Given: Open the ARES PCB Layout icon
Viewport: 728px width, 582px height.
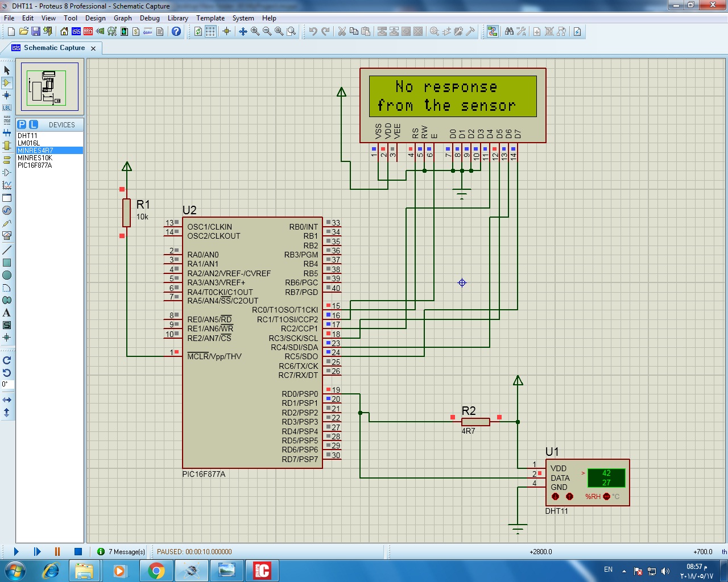Looking at the screenshot, I should (88, 31).
